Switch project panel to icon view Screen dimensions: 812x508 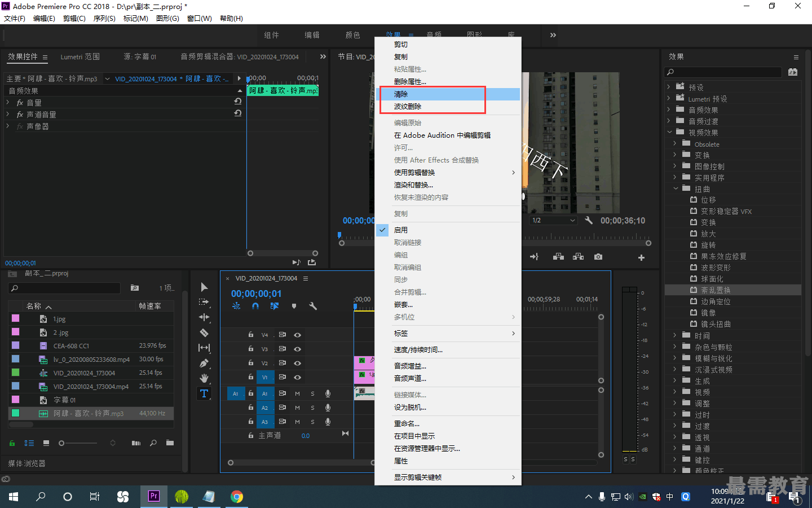pyautogui.click(x=46, y=443)
